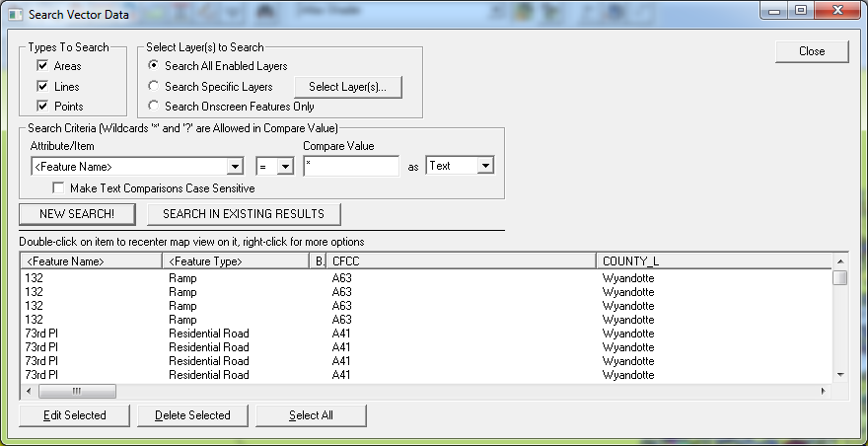Click the Compare Value text field
The width and height of the screenshot is (868, 446).
tap(350, 166)
